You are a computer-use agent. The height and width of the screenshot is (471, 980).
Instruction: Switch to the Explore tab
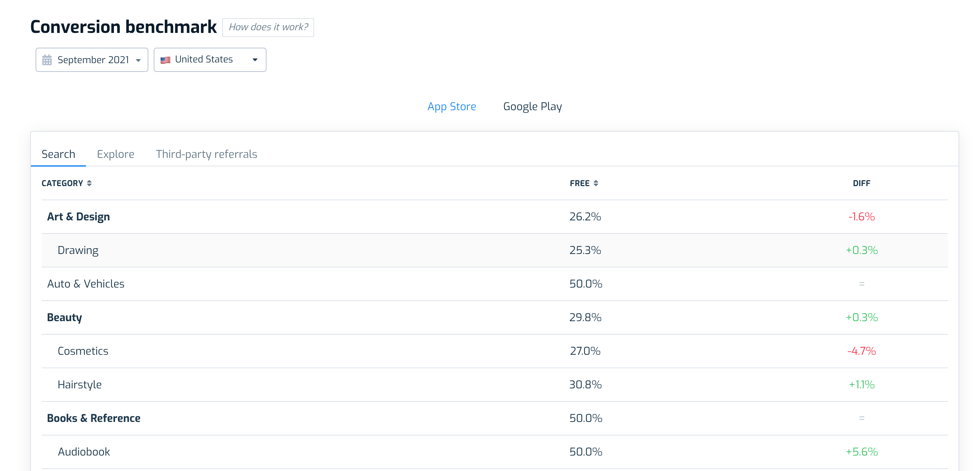pos(115,154)
